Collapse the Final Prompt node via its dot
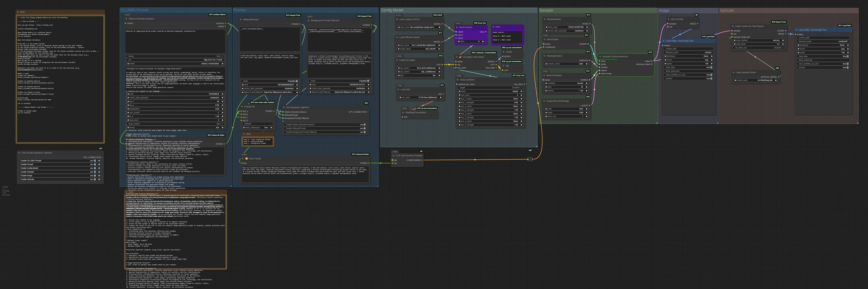Viewport: 868px width, 289px height. pos(243,158)
